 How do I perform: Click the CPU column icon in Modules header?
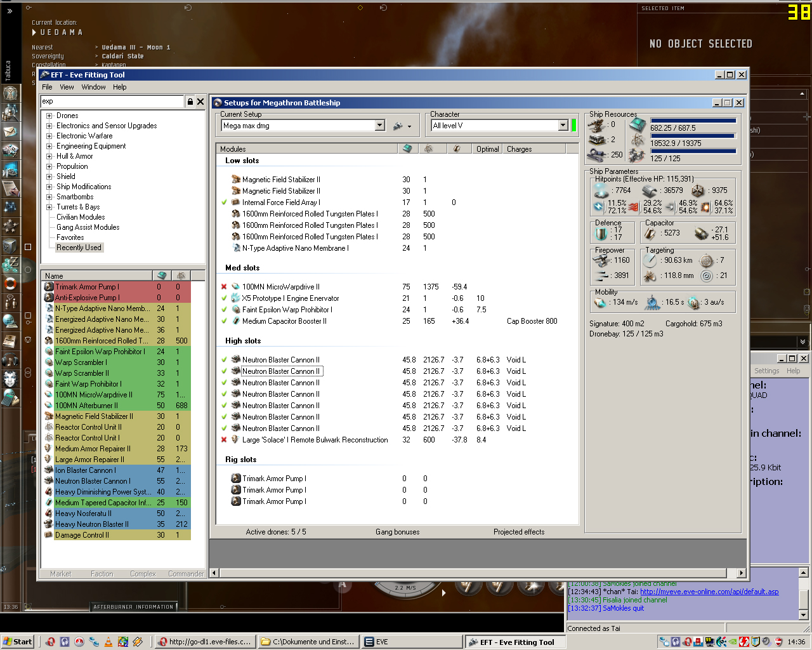(x=407, y=149)
